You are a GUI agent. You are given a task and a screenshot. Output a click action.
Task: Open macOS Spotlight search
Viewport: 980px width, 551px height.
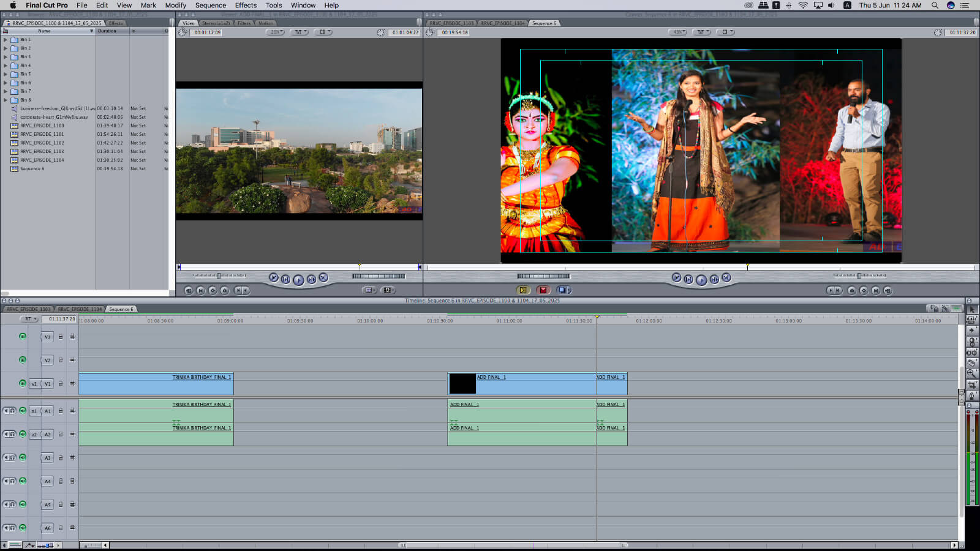coord(935,5)
